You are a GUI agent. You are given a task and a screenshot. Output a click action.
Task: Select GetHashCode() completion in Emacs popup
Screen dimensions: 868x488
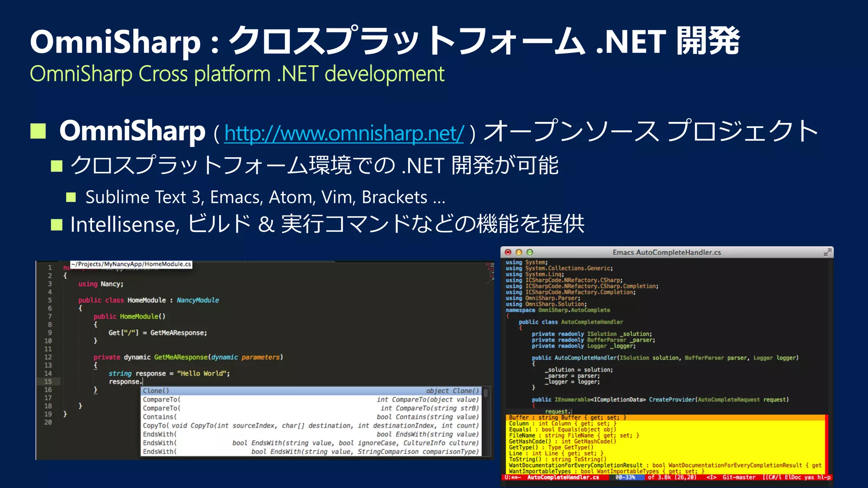tap(666, 441)
